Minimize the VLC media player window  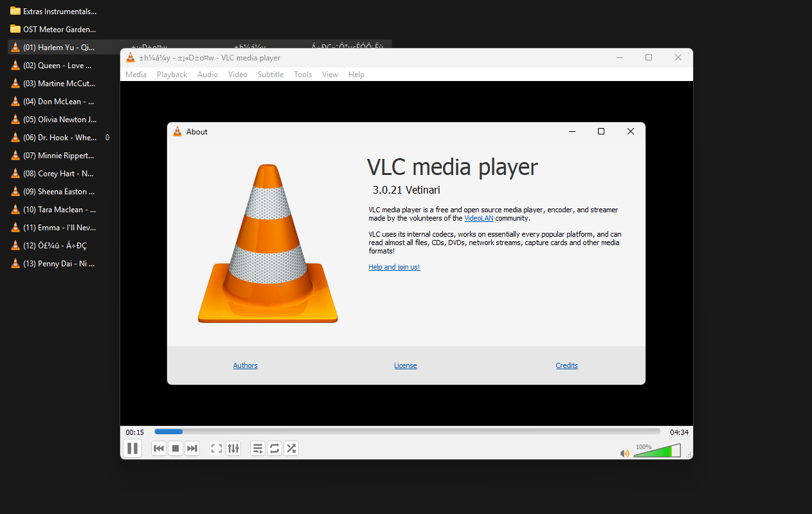click(619, 58)
